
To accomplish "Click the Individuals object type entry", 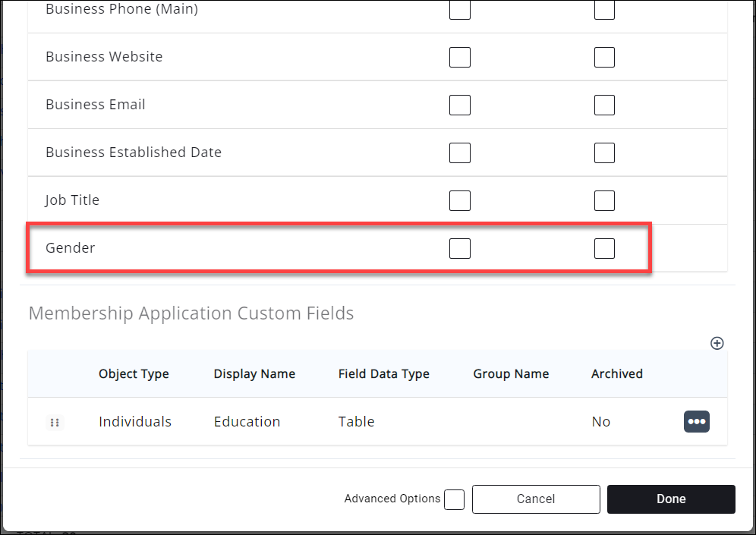I will coord(134,421).
